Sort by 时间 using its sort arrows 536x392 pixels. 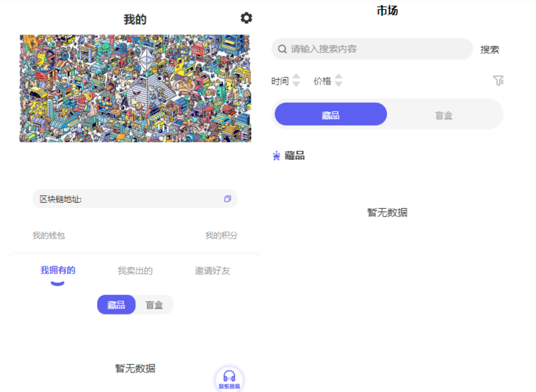coord(296,80)
